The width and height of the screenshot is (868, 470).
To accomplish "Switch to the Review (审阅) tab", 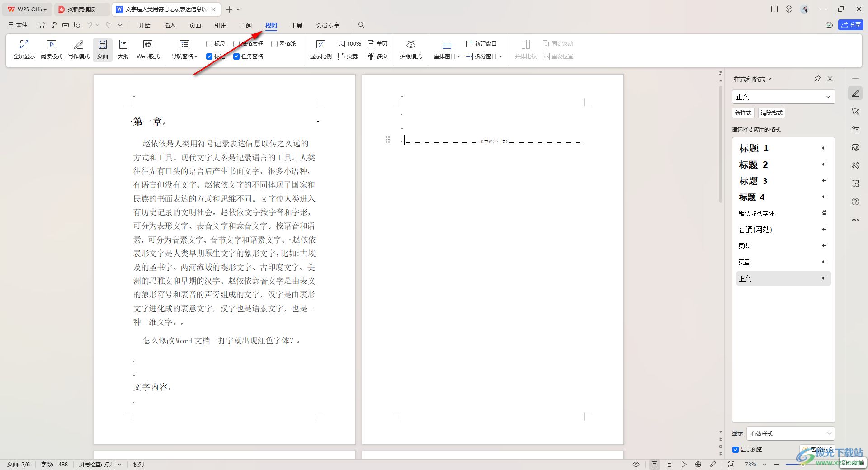I will (246, 25).
